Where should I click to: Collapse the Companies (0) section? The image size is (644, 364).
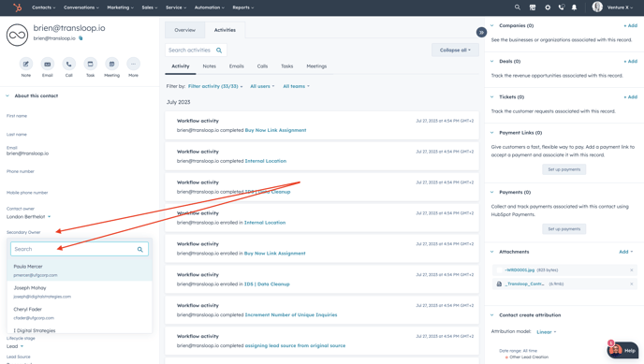coord(492,25)
